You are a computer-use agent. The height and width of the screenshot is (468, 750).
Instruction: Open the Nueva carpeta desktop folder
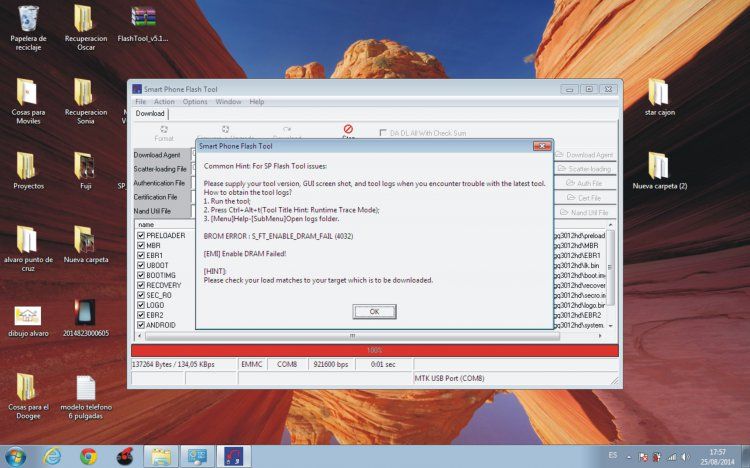(86, 245)
